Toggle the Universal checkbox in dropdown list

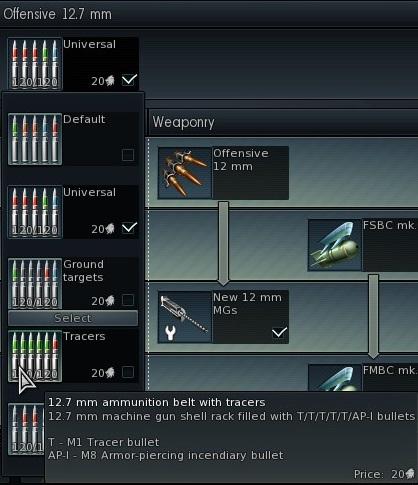click(x=129, y=228)
